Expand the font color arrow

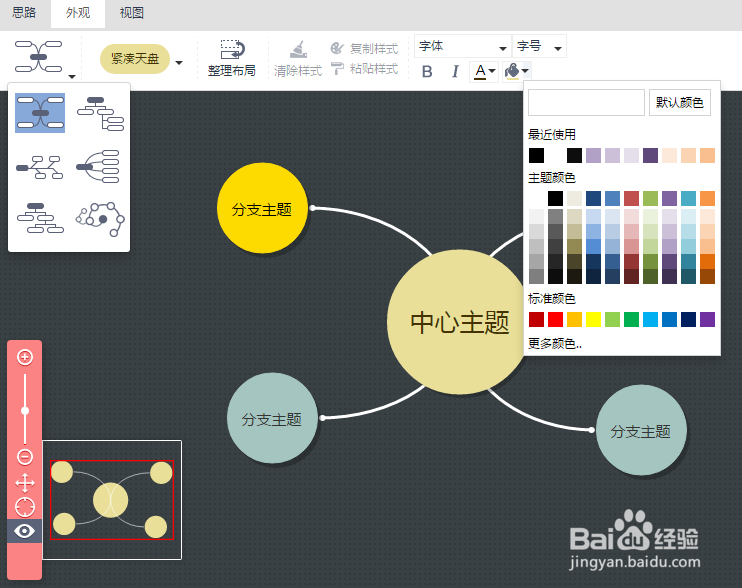[x=492, y=71]
